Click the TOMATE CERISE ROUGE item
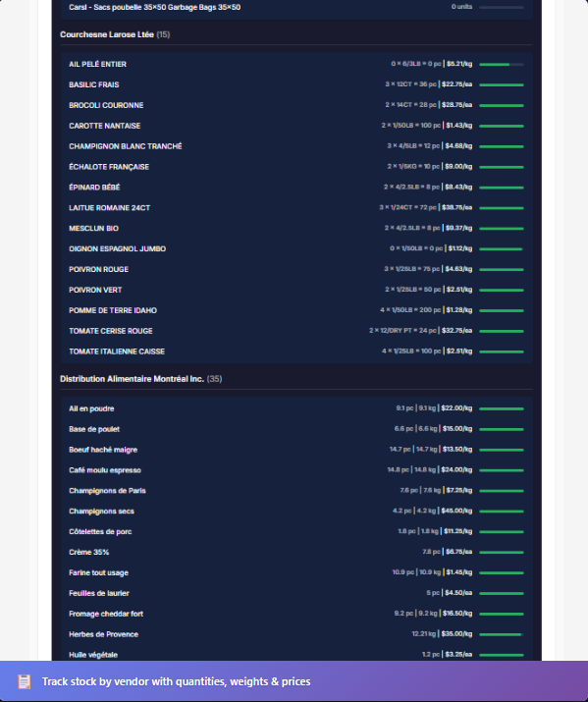 pos(296,331)
